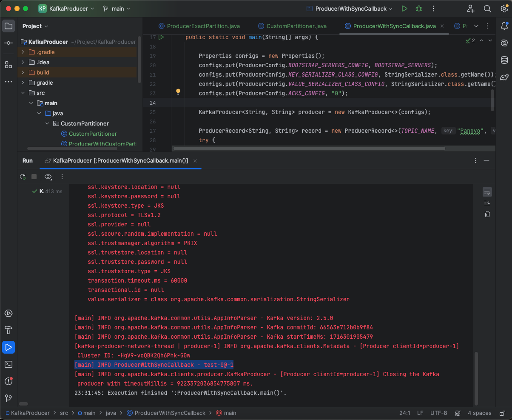Click ProducerWithSyncCallback breadcrumb in navigation bar
512x420 pixels.
166,413
